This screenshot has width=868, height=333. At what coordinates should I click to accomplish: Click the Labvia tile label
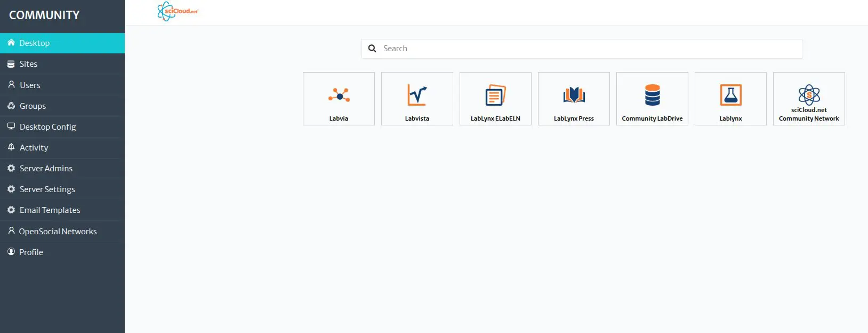coord(339,118)
